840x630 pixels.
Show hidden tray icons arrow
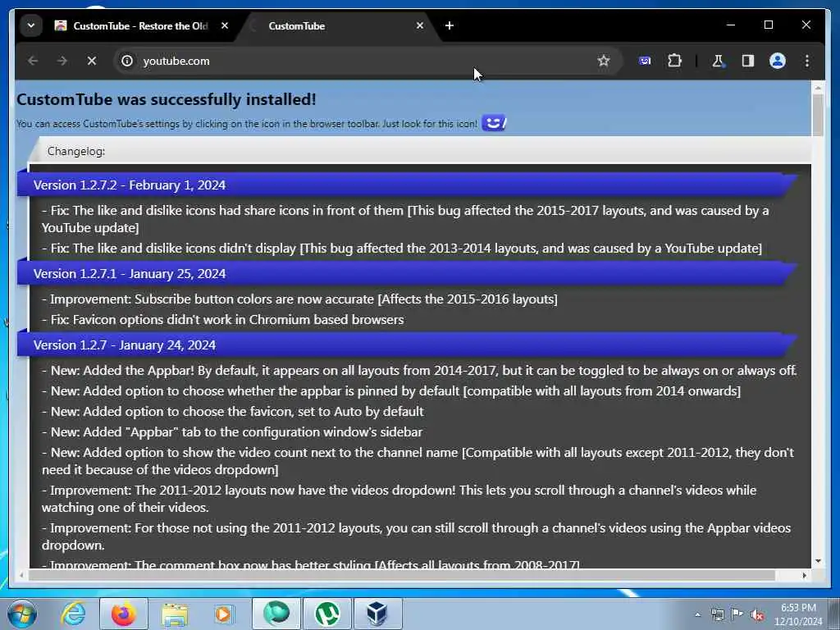697,614
